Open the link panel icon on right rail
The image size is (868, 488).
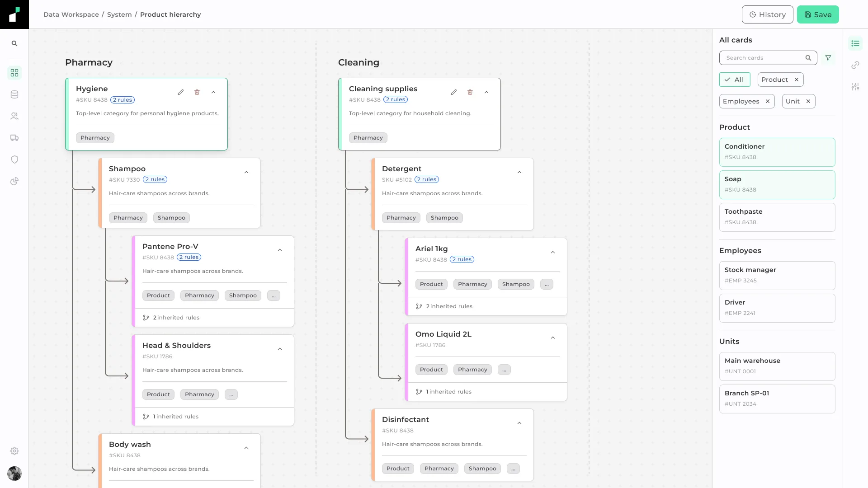click(x=855, y=65)
